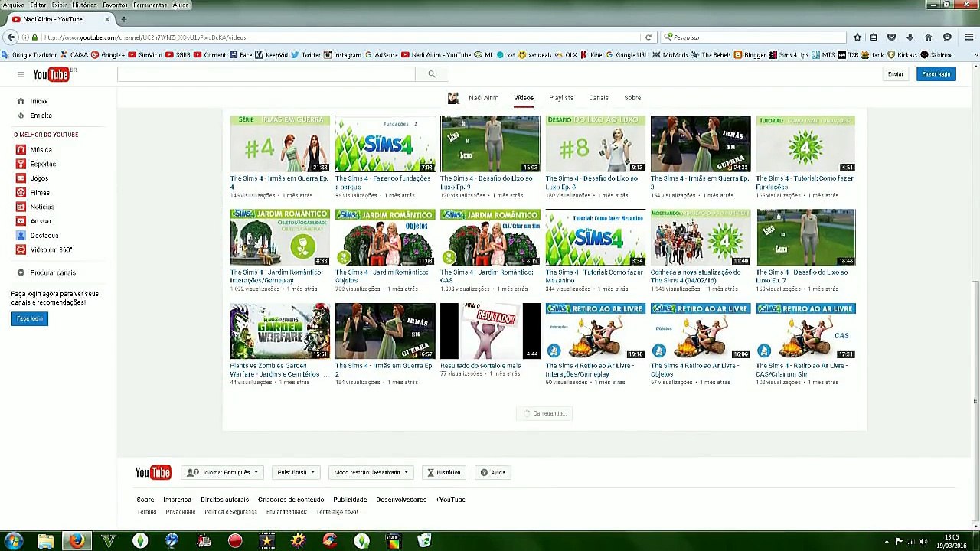Image resolution: width=980 pixels, height=551 pixels.
Task: Switch to the channel Sobre tab
Action: pyautogui.click(x=632, y=98)
